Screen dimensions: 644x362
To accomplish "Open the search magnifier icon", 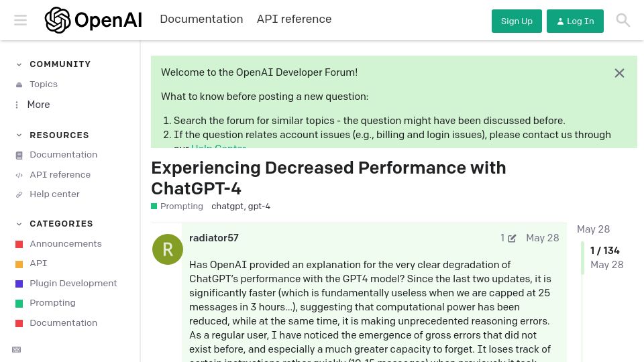I will [623, 20].
